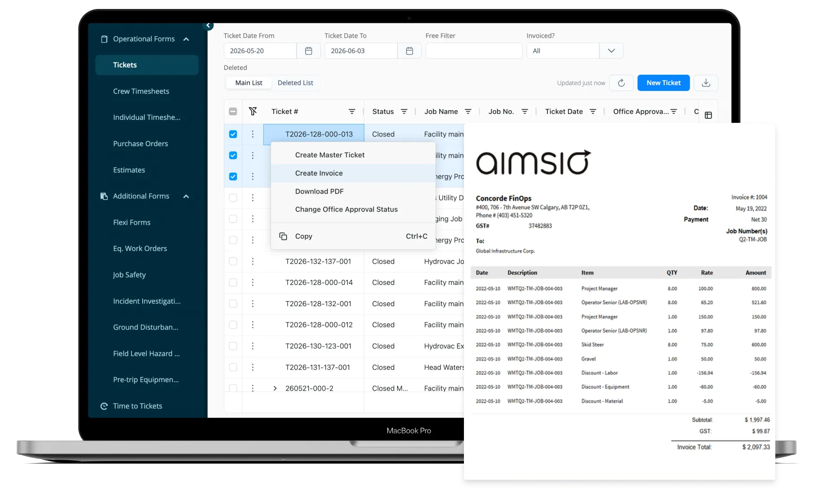Collapse the sidebar with the chevron arrow

(208, 26)
